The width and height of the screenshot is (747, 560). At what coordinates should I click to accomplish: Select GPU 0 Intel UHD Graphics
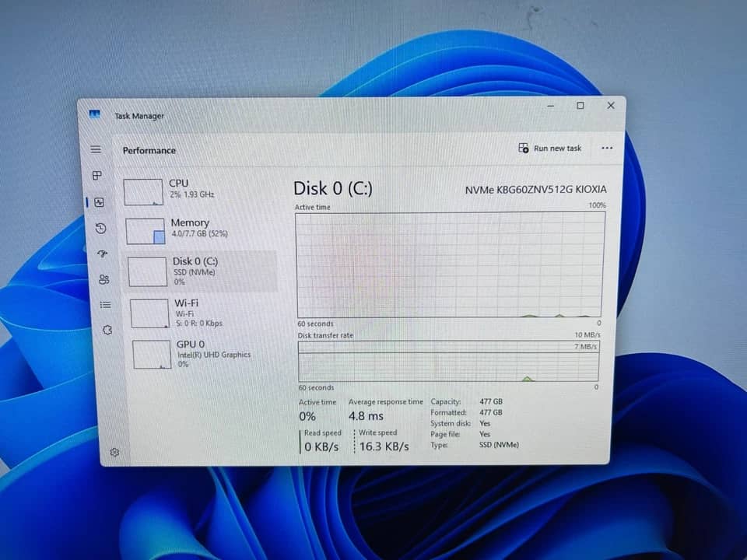tap(205, 354)
